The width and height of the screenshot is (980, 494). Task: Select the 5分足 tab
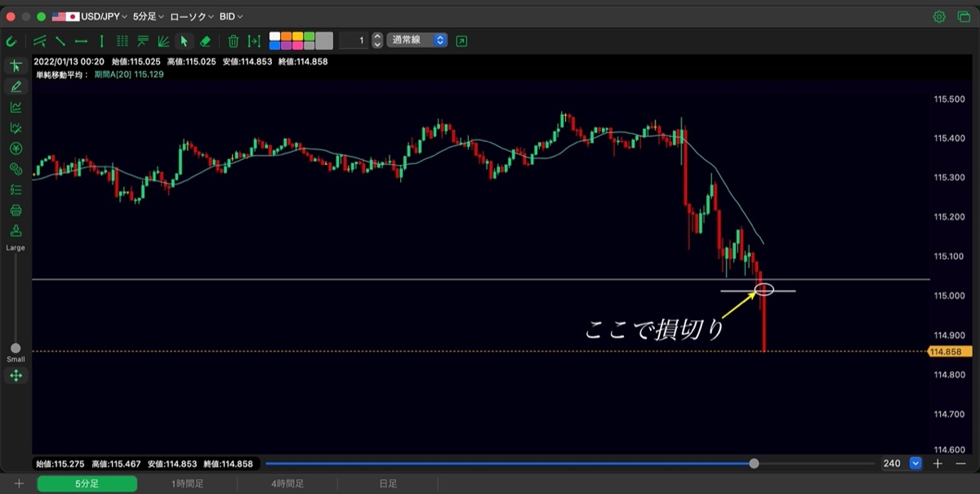[x=87, y=483]
